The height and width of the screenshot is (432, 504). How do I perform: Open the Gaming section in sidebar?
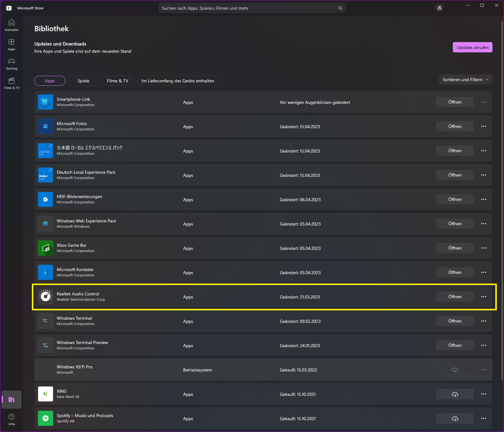pos(12,64)
